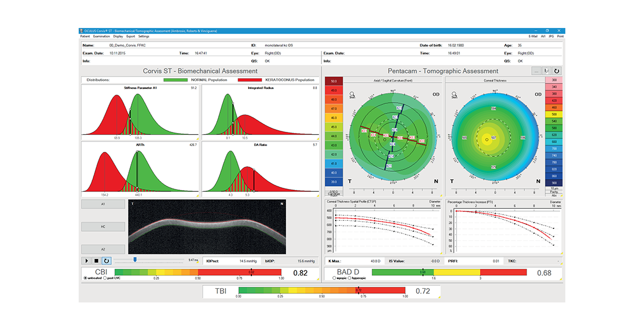Click the Corneal Thickness map header
The width and height of the screenshot is (644, 331).
pyautogui.click(x=495, y=80)
